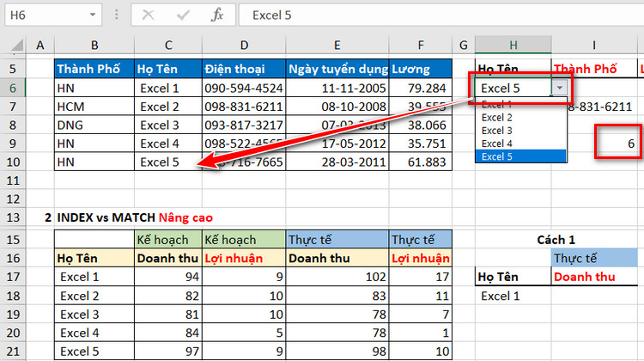Click the HCM city cell
644x361 pixels.
coord(94,107)
